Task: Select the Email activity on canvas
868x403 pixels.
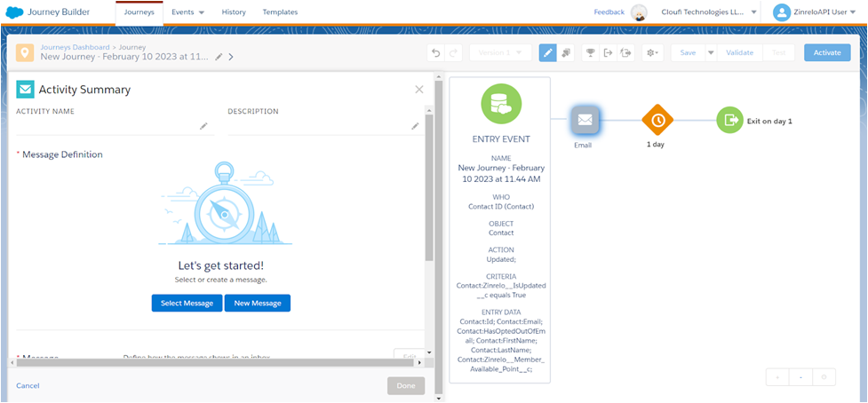Action: [585, 120]
